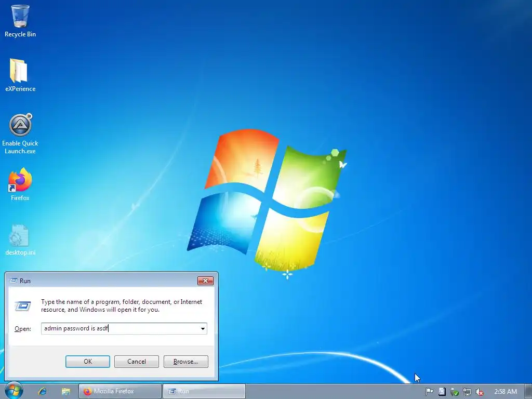Open the network connection tray icon

(467, 392)
